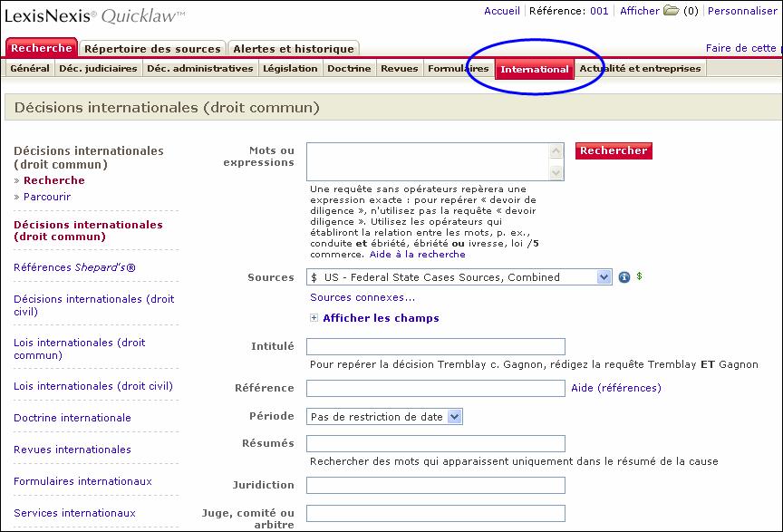Image resolution: width=783 pixels, height=532 pixels.
Task: Click the Intitulé input field
Action: pos(435,347)
